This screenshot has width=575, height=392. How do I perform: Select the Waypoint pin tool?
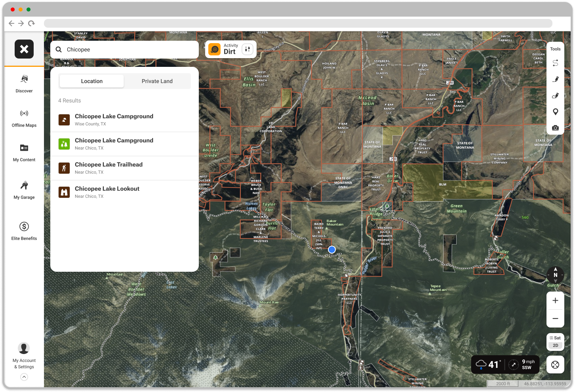click(x=556, y=112)
